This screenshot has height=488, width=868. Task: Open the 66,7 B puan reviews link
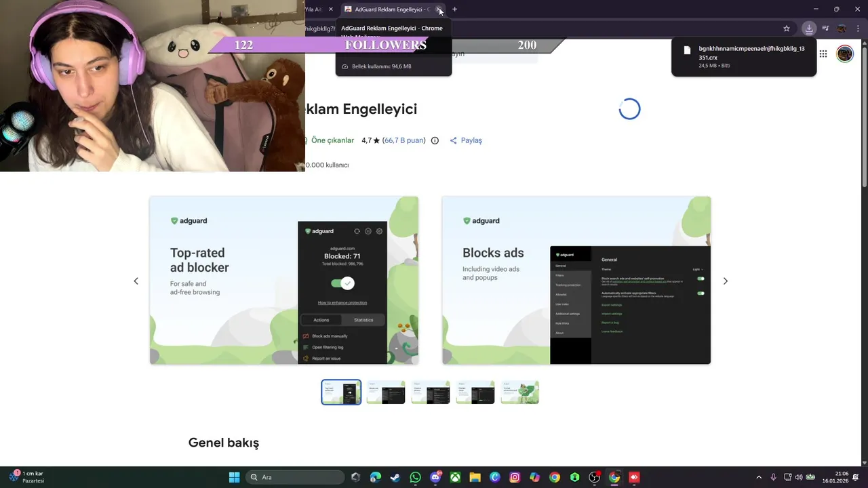click(x=404, y=140)
